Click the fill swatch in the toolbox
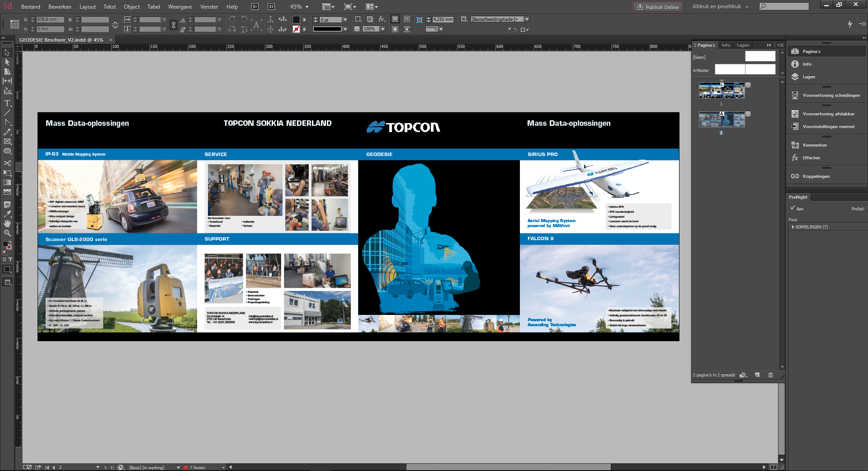The image size is (868, 471). [5, 244]
